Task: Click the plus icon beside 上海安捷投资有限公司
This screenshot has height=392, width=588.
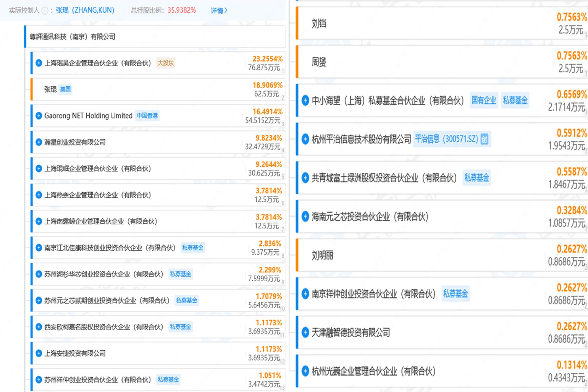Action: 38,353
